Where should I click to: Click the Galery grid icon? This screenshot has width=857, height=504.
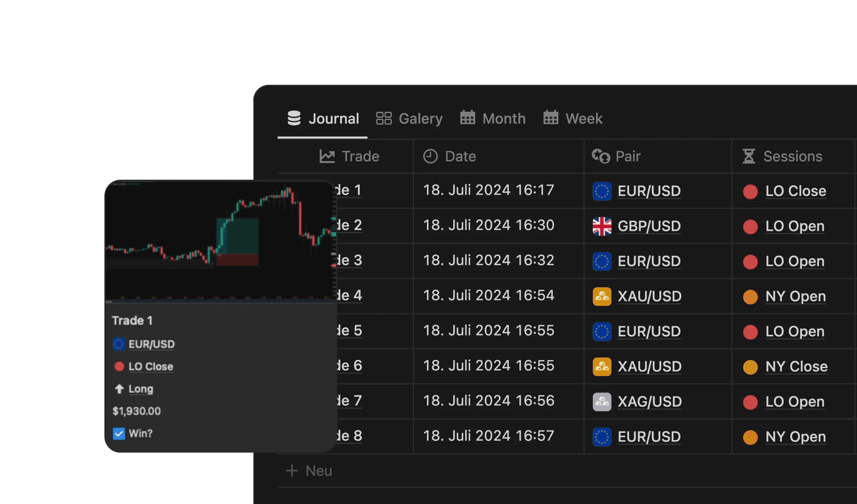[384, 118]
